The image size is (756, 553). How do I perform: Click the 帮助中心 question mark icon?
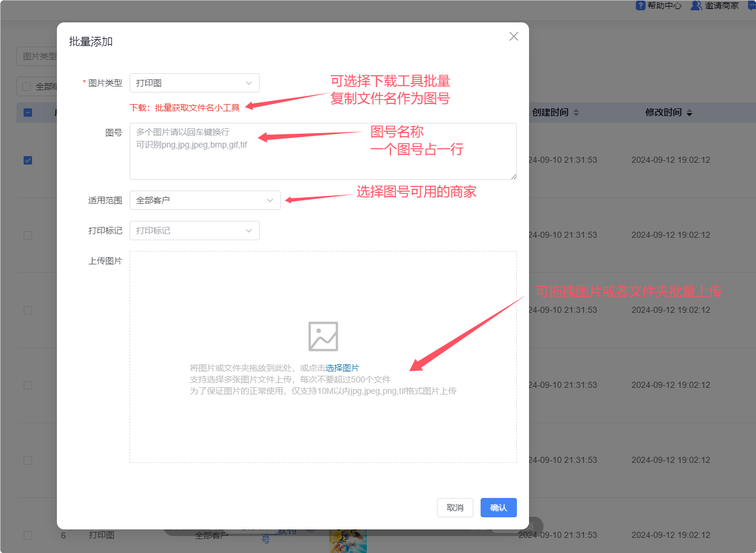(x=640, y=5)
